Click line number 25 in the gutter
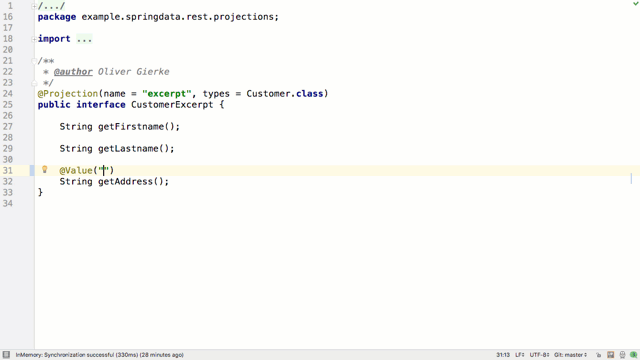 pyautogui.click(x=8, y=105)
